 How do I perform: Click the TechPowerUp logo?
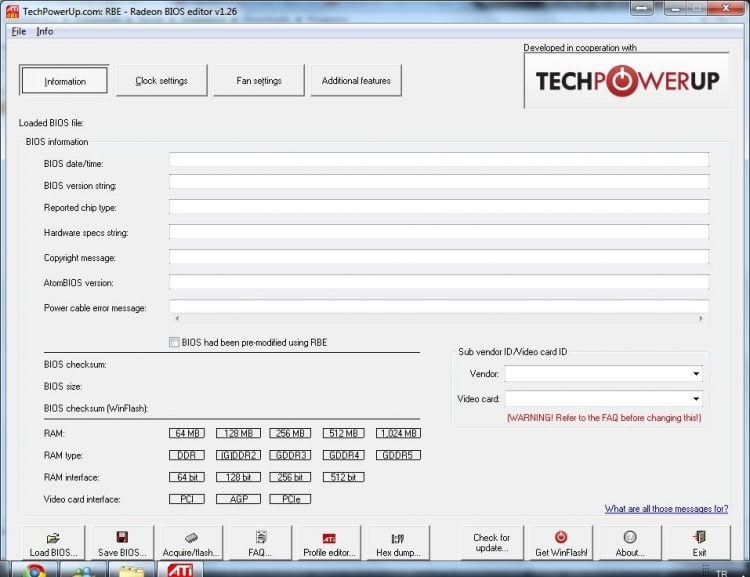(x=627, y=80)
